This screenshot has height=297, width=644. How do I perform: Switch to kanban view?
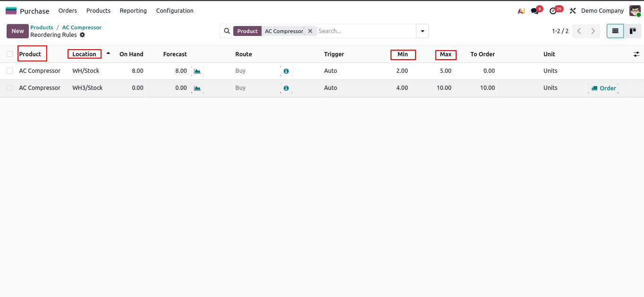pos(633,31)
